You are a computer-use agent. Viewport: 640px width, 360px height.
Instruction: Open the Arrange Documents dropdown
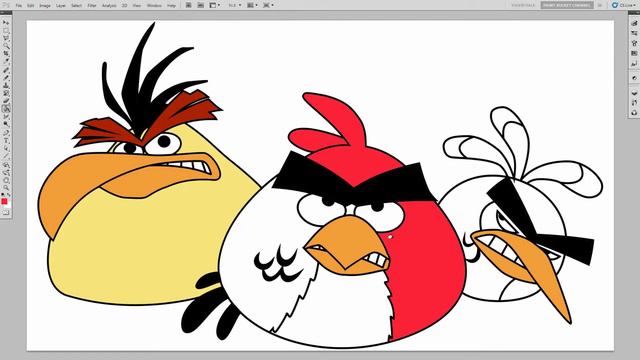pos(252,5)
